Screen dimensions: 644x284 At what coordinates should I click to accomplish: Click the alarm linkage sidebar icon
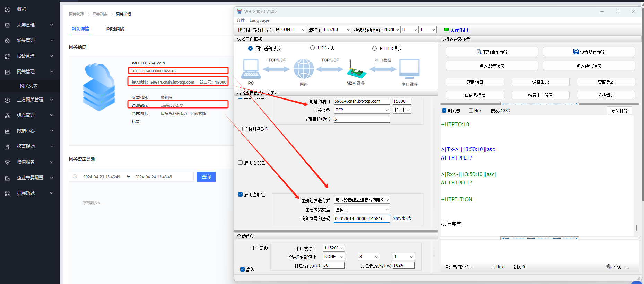7,147
